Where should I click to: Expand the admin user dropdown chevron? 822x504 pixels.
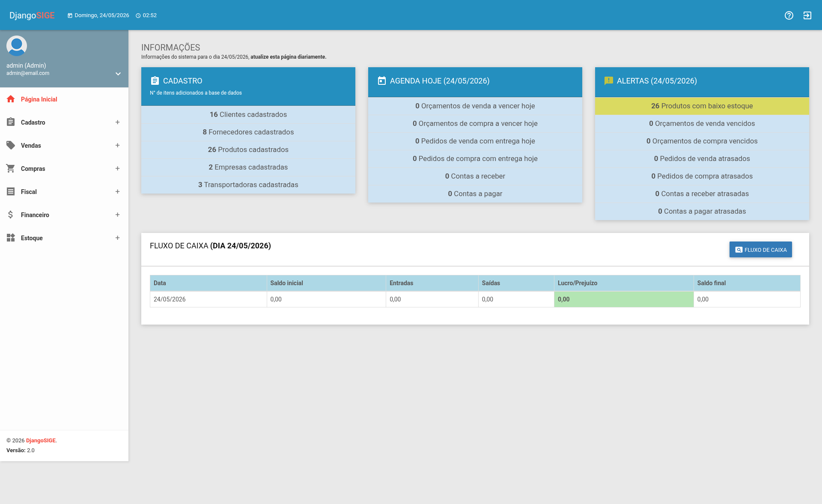coord(118,74)
